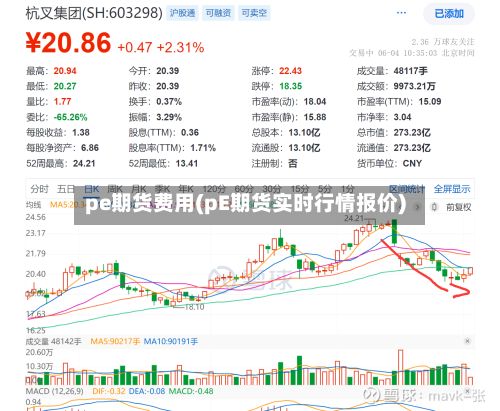
Task: Click the DEA:-0.08 indicator value
Action: (147, 391)
